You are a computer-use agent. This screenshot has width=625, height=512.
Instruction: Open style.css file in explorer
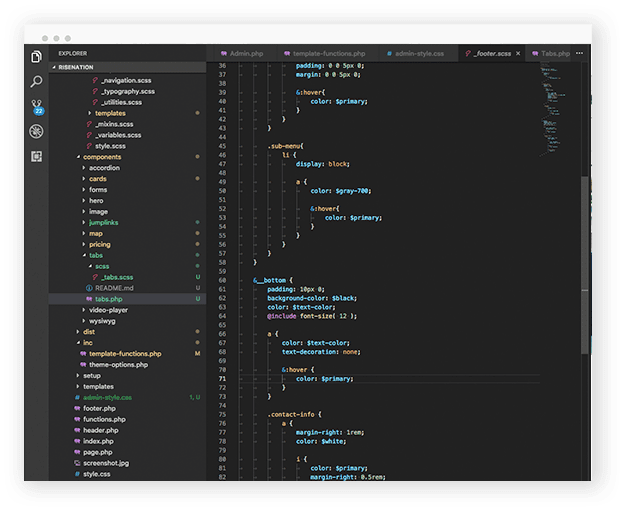click(96, 474)
